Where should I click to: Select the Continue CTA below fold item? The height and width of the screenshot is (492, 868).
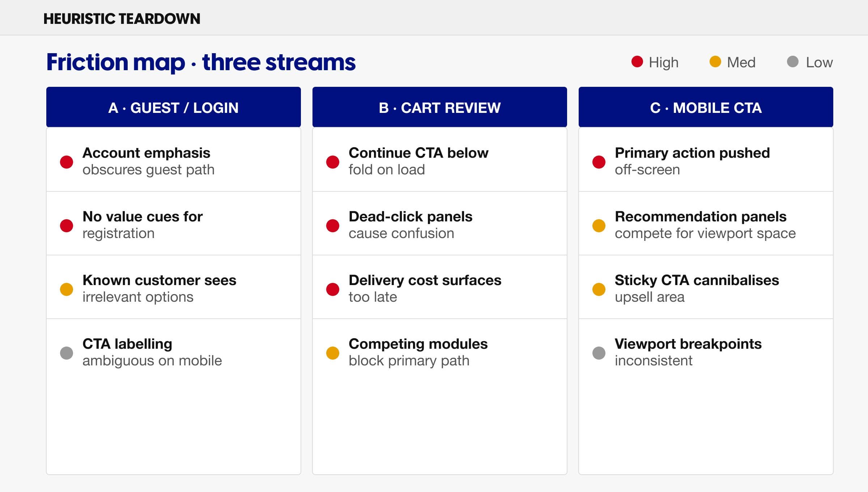(418, 161)
